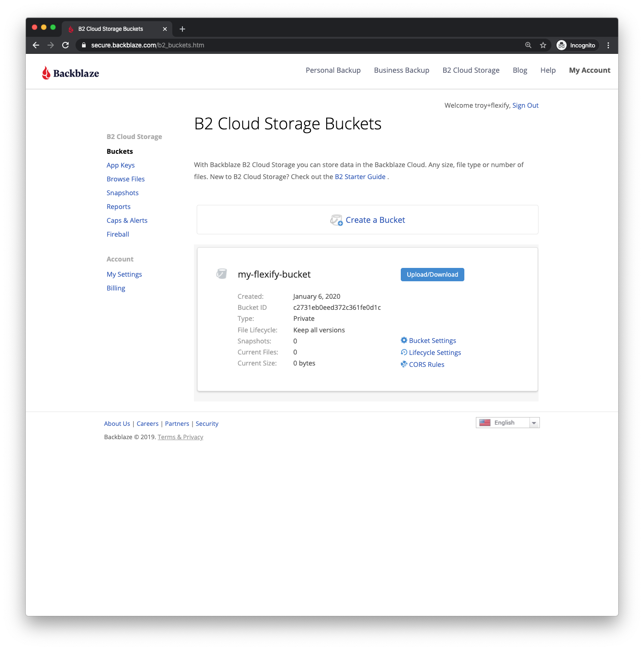Open My Account in the top navigation
Screen dimensions: 644x650
590,70
